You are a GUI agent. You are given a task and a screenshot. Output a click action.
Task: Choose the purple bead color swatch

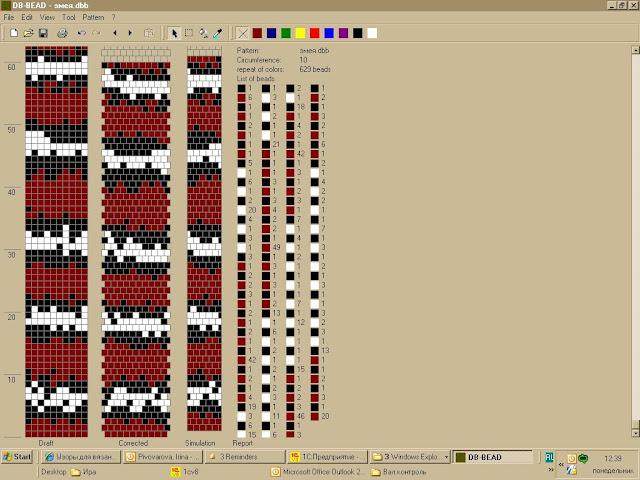pos(343,33)
